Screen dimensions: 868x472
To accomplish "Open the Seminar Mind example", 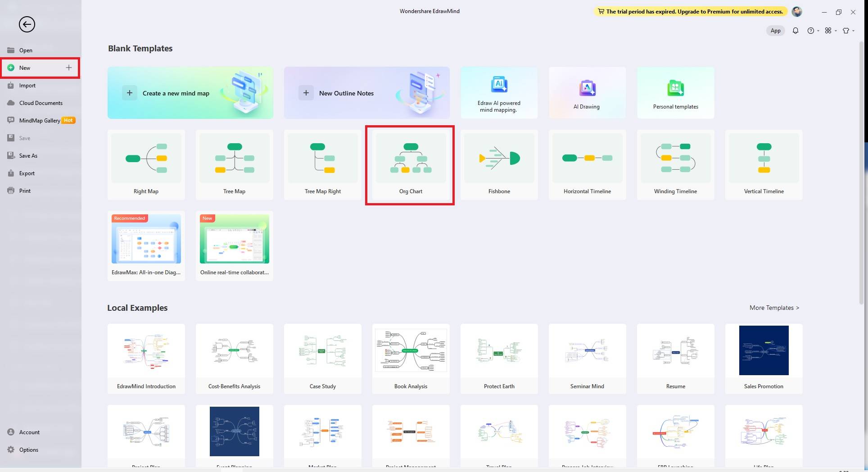I will [588, 359].
